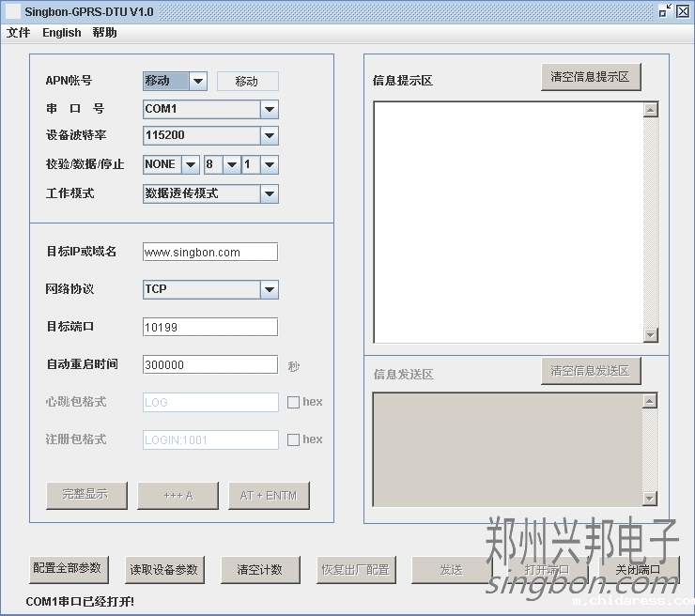Enable hex for heartbeat packet format
Screen dimensions: 695x616
[x=293, y=402]
